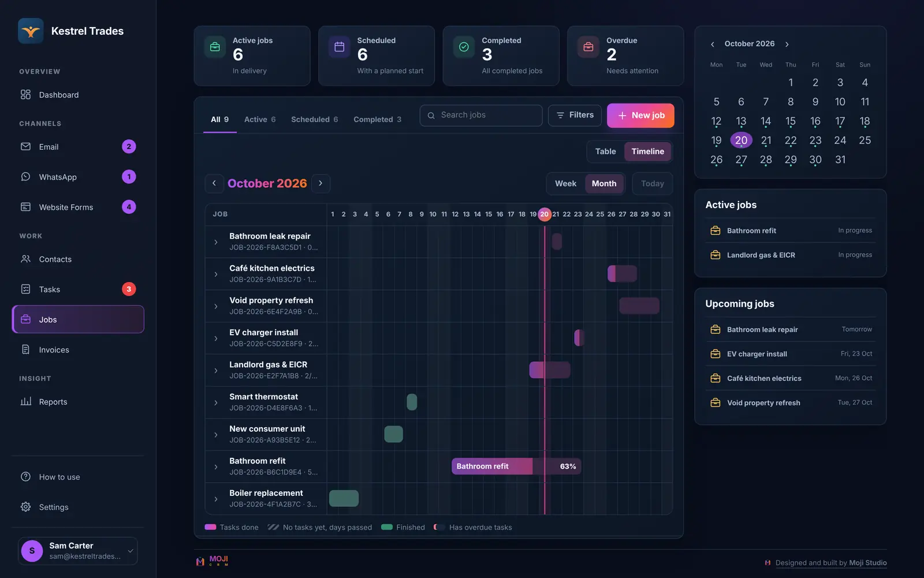Open Website Forms channel
The width and height of the screenshot is (924, 578).
click(78, 207)
